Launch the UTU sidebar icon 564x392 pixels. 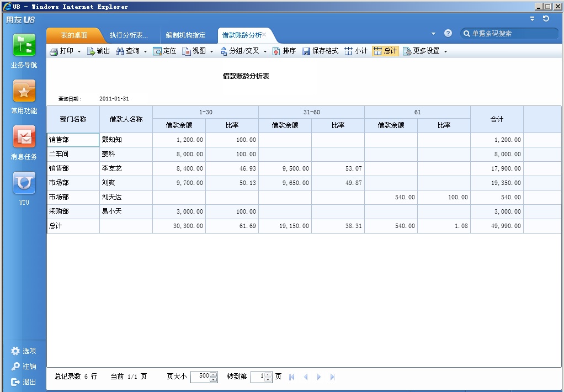pyautogui.click(x=24, y=183)
